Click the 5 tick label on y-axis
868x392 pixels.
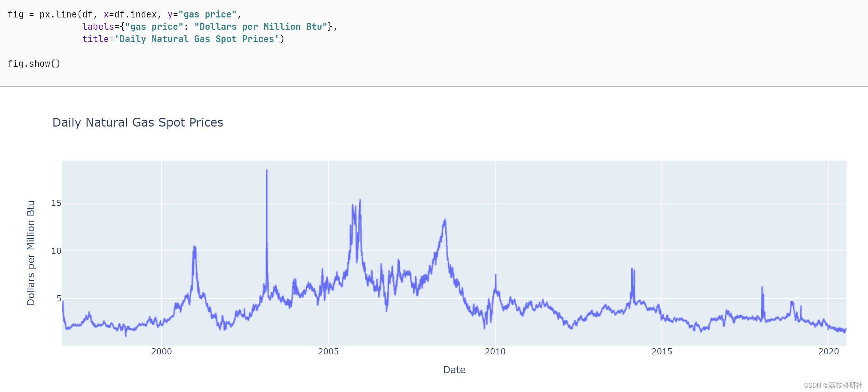pos(59,298)
